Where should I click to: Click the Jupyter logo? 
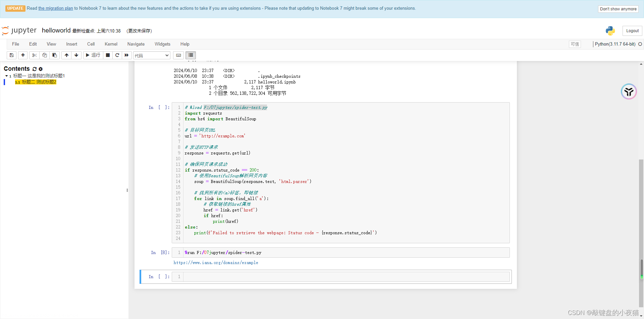tap(19, 30)
